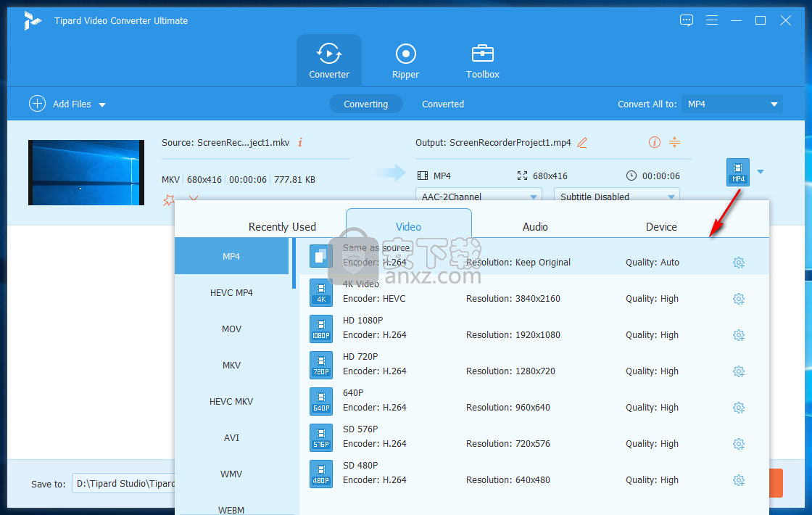Choose MP4 in the format list
Screen dimensions: 812x515
[x=231, y=256]
